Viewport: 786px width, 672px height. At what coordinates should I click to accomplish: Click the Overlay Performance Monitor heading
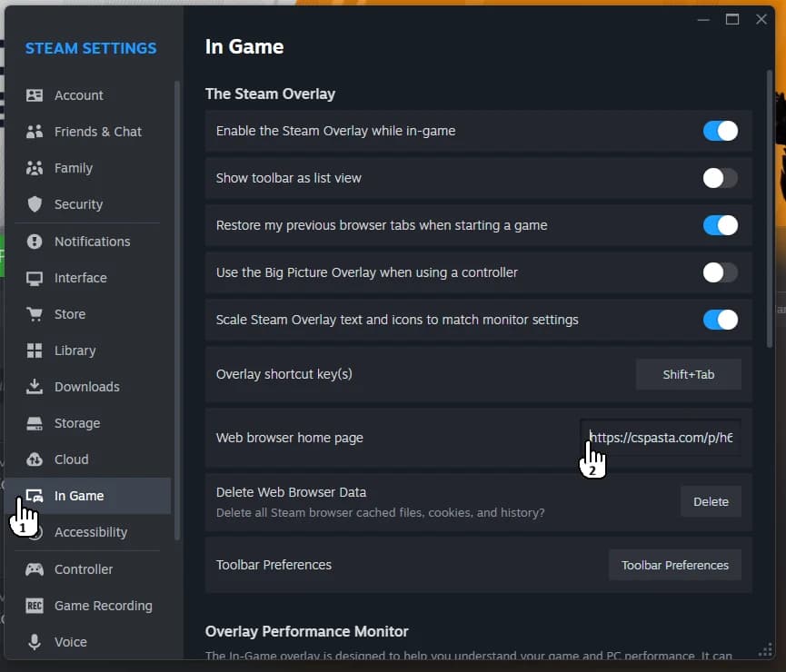click(307, 631)
